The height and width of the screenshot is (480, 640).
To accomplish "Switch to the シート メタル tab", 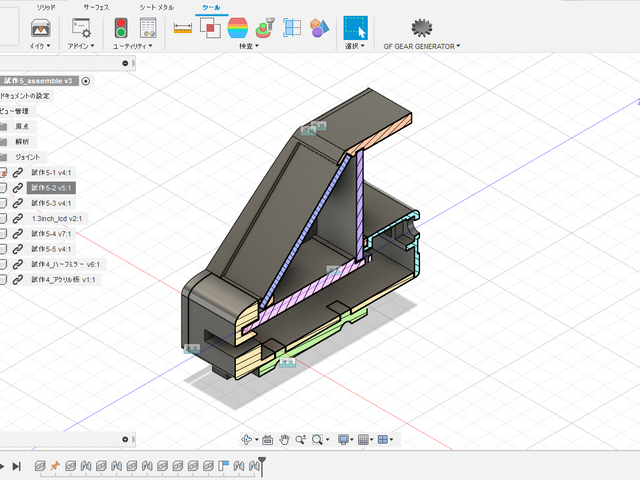I will [x=156, y=7].
